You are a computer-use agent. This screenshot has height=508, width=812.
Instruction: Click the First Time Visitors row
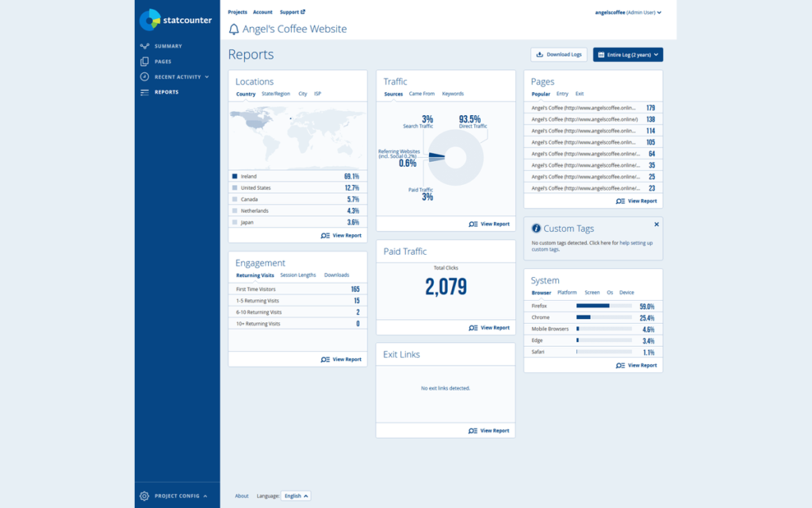coord(298,289)
